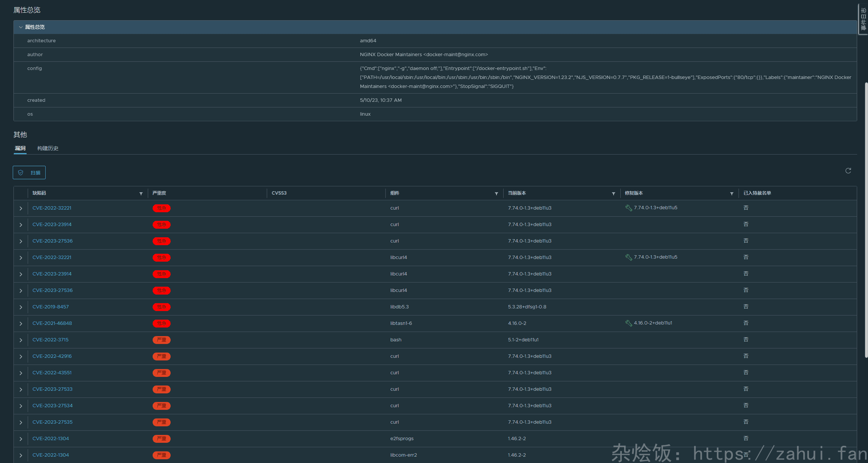Expand the CVE-2022-3715 bash row
The height and width of the screenshot is (463, 868).
pyautogui.click(x=21, y=340)
